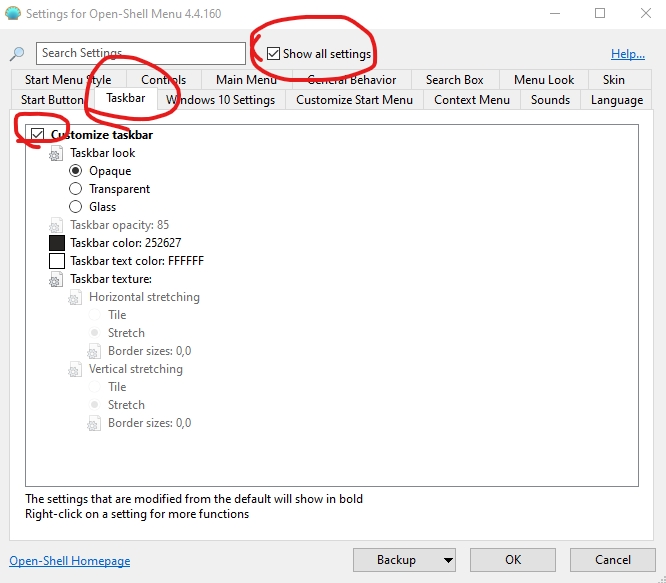This screenshot has height=583, width=666.
Task: Select the Glass taskbar look option
Action: (75, 207)
